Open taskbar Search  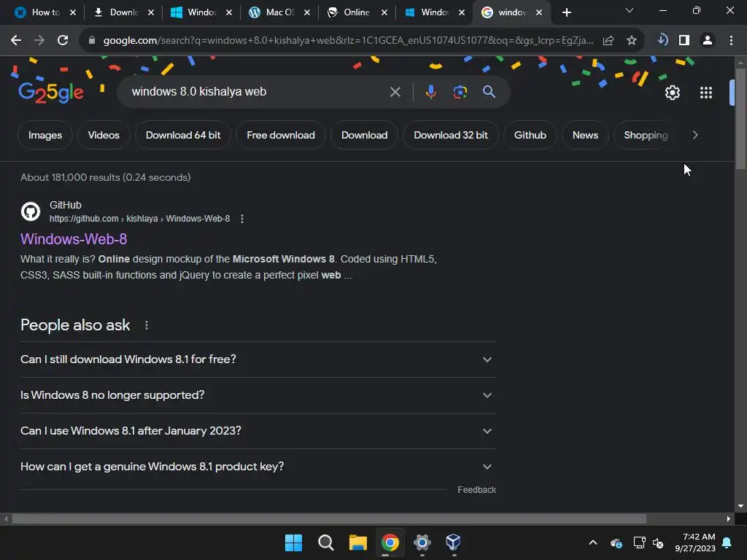tap(326, 542)
